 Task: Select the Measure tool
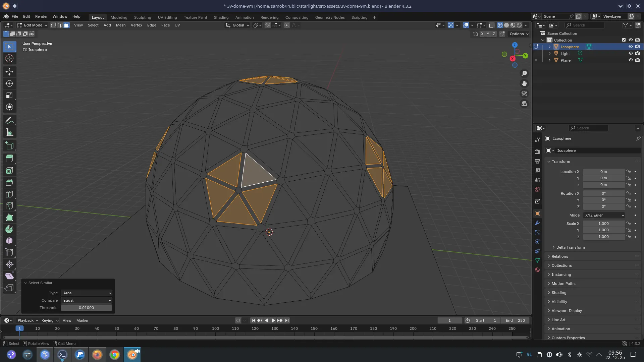9,132
